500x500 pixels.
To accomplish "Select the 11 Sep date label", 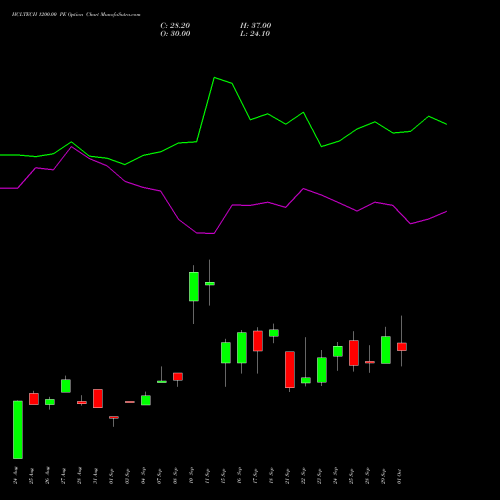I will coord(208,476).
